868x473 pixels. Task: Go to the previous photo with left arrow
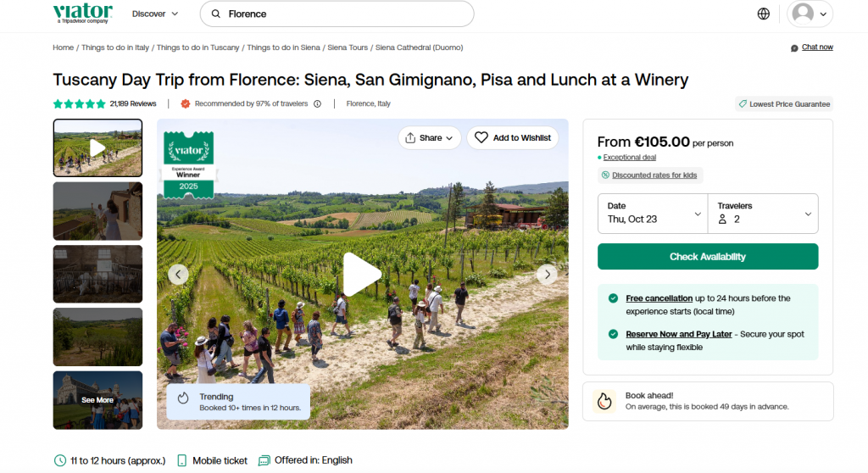point(178,274)
